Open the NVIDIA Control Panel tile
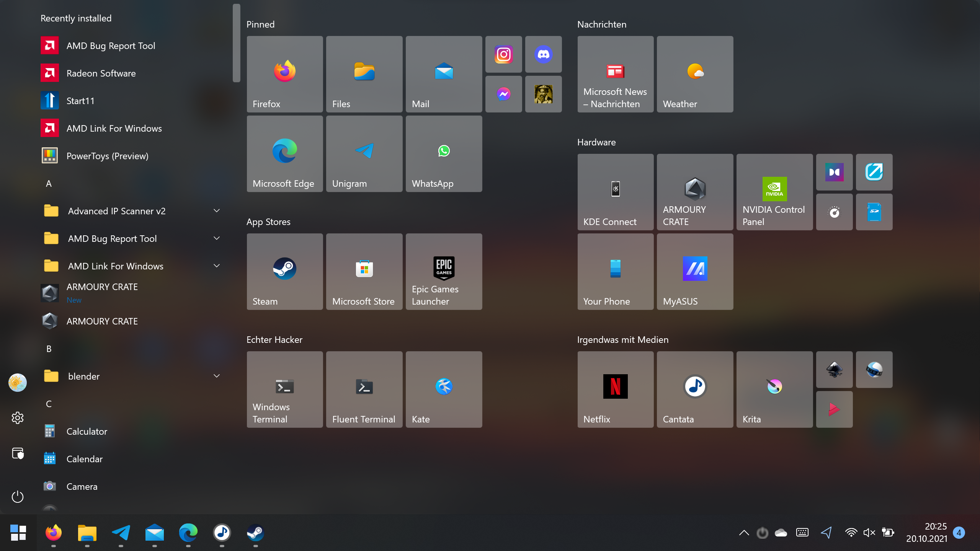The width and height of the screenshot is (980, 551). [774, 192]
